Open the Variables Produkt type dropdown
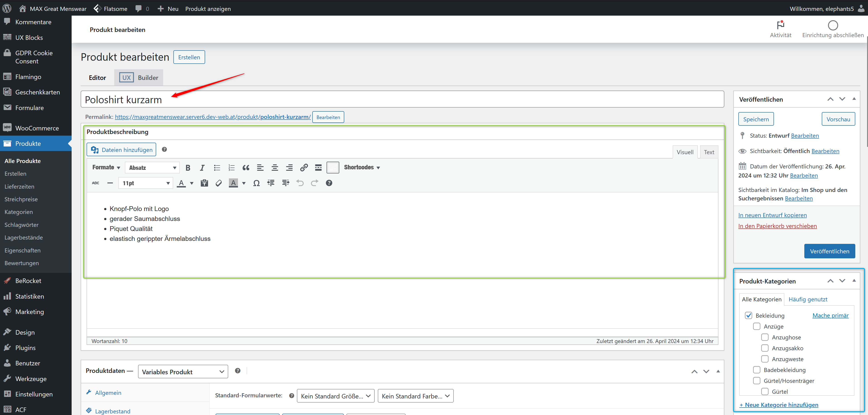The height and width of the screenshot is (415, 868). tap(183, 372)
